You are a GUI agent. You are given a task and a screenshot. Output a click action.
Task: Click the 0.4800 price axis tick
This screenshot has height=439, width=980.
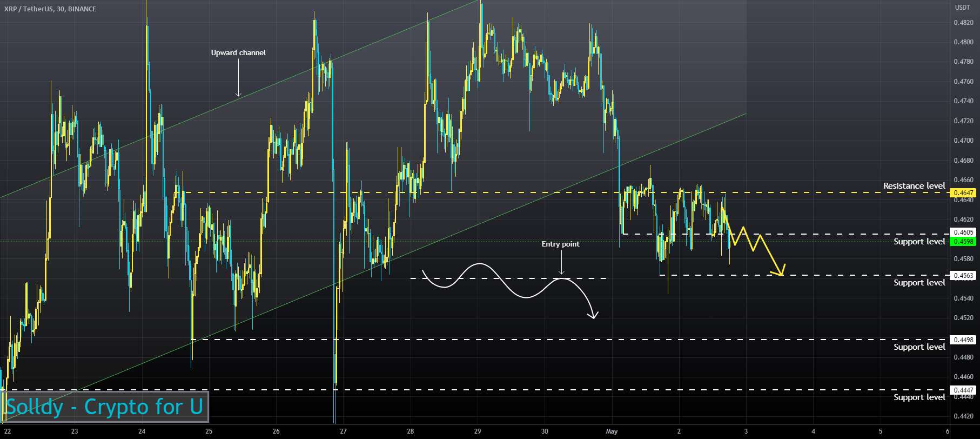963,42
